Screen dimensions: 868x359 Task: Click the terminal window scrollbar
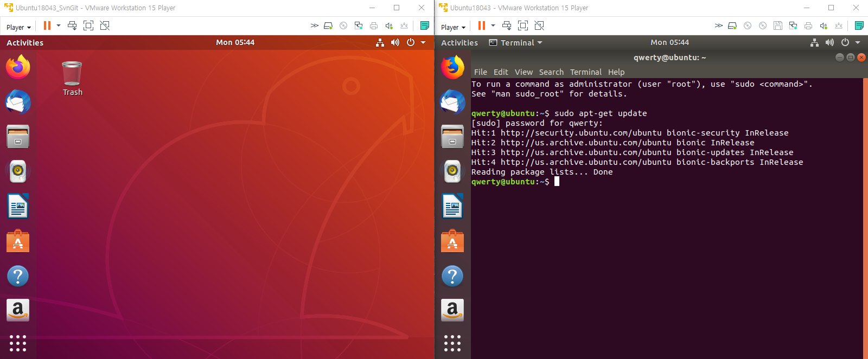click(x=865, y=219)
